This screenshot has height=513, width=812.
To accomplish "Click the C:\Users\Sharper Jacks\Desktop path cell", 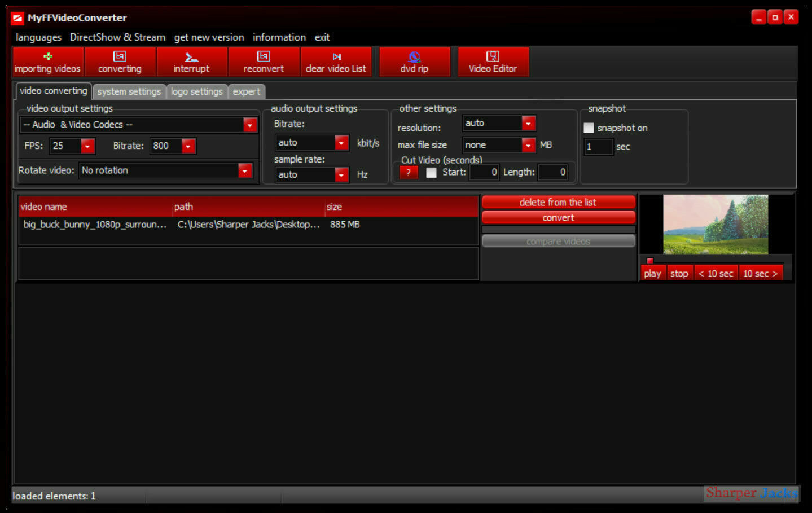I will [x=249, y=225].
